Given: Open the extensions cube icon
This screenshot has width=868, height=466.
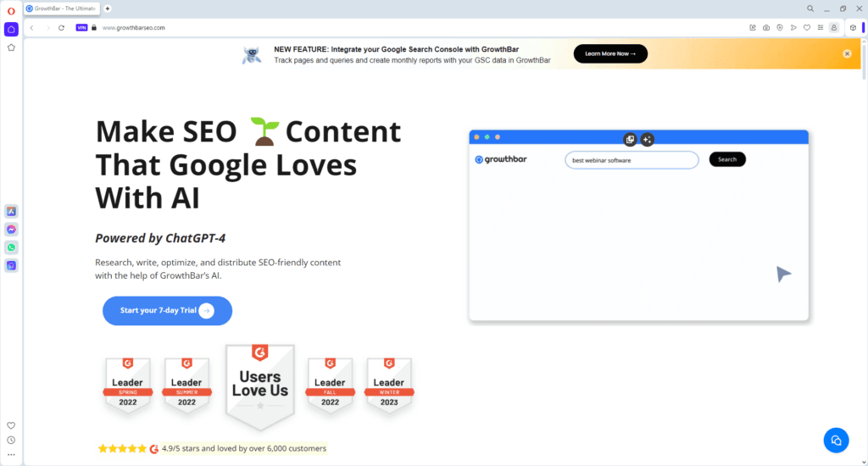Looking at the screenshot, I should (853, 28).
